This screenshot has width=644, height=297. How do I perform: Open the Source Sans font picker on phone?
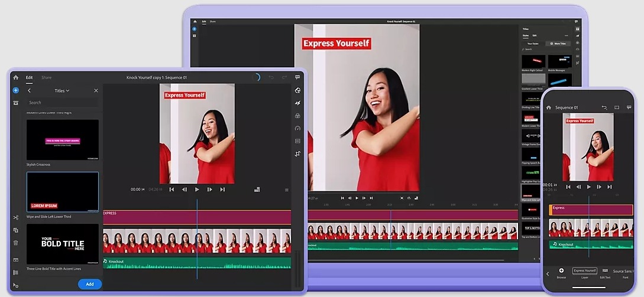pyautogui.click(x=623, y=272)
